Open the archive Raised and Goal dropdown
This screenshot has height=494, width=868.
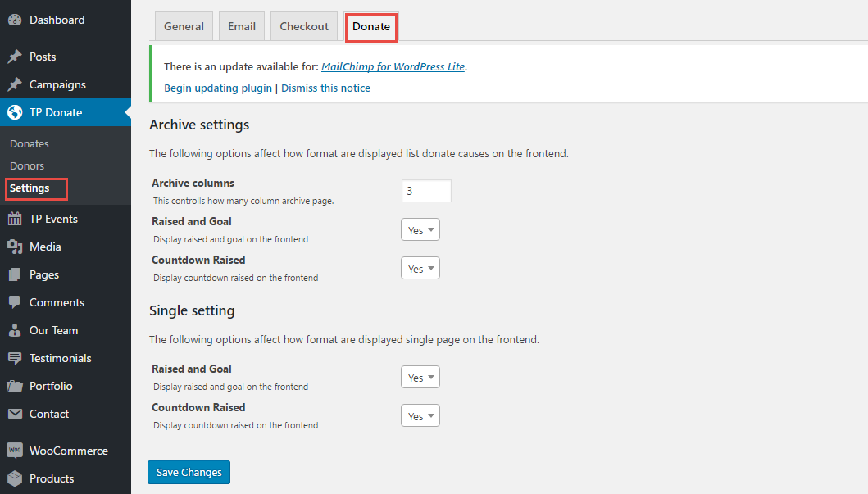point(420,229)
